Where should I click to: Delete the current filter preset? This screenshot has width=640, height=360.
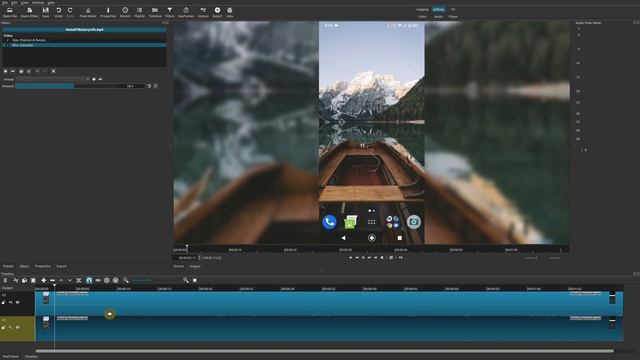[100, 79]
